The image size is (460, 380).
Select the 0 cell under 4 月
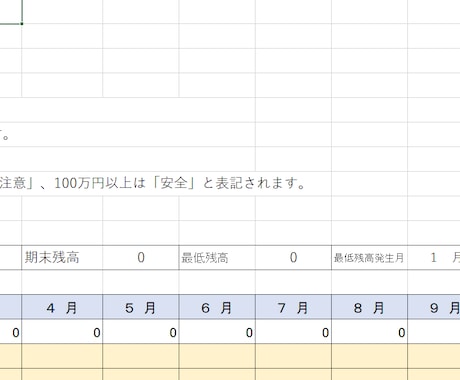(62, 332)
